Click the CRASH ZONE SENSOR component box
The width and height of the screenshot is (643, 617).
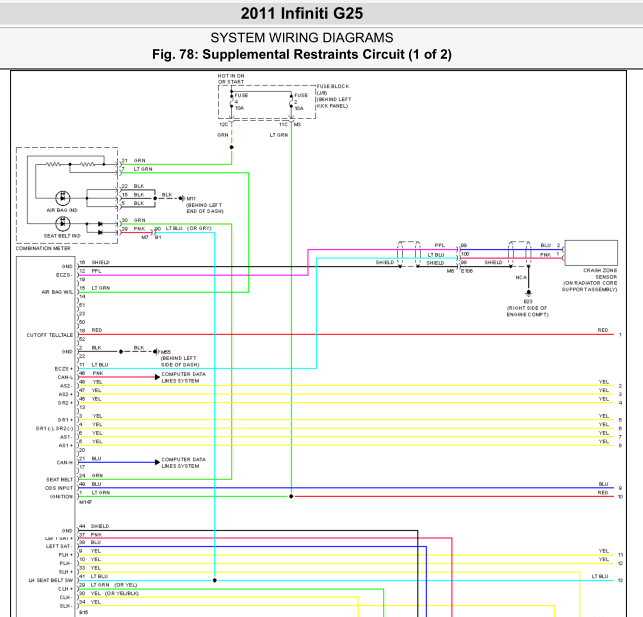[591, 253]
